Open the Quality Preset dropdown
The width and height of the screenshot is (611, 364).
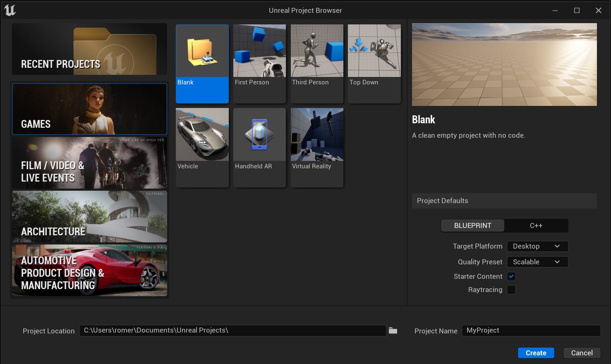[537, 262]
